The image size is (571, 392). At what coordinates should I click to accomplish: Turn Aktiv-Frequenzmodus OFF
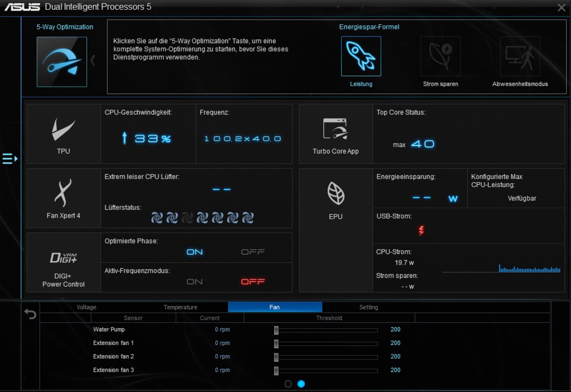(253, 282)
